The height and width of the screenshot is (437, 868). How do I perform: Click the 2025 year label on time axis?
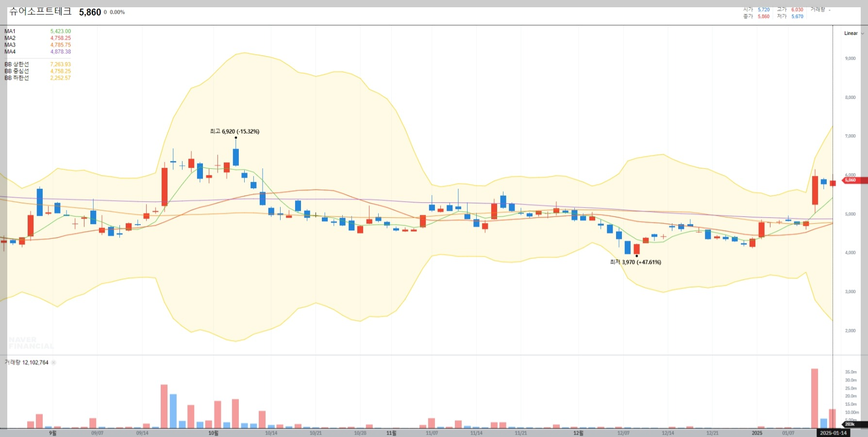tap(757, 433)
